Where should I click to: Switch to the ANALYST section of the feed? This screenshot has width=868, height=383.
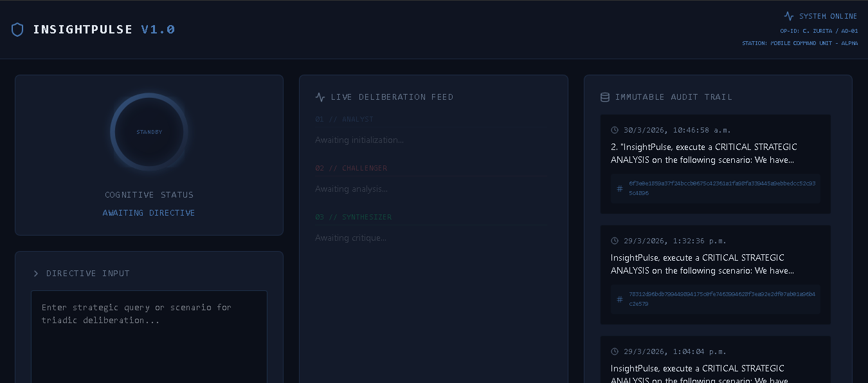click(344, 119)
